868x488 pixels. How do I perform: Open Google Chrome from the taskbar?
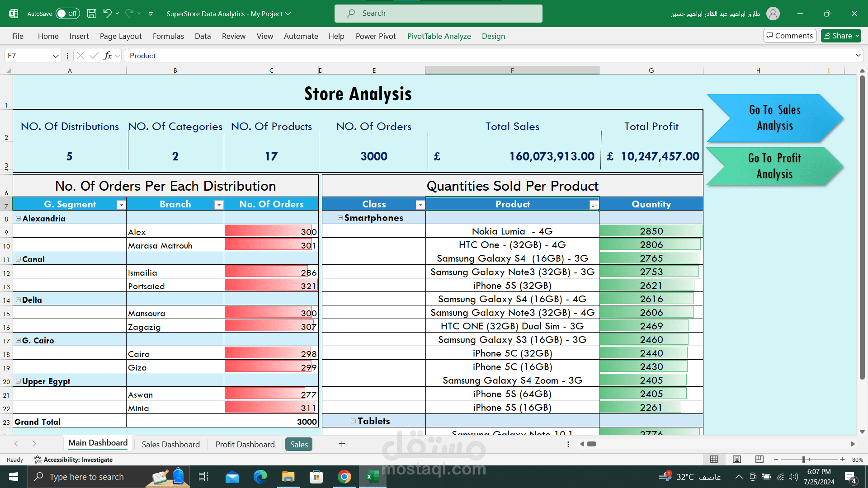[344, 477]
